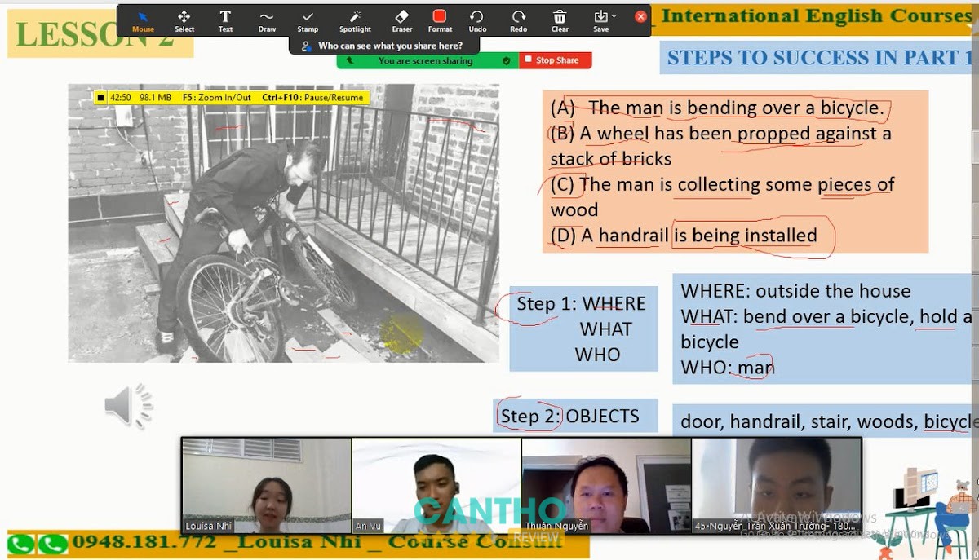
Task: Stop the recorder via black square icon
Action: (x=100, y=98)
